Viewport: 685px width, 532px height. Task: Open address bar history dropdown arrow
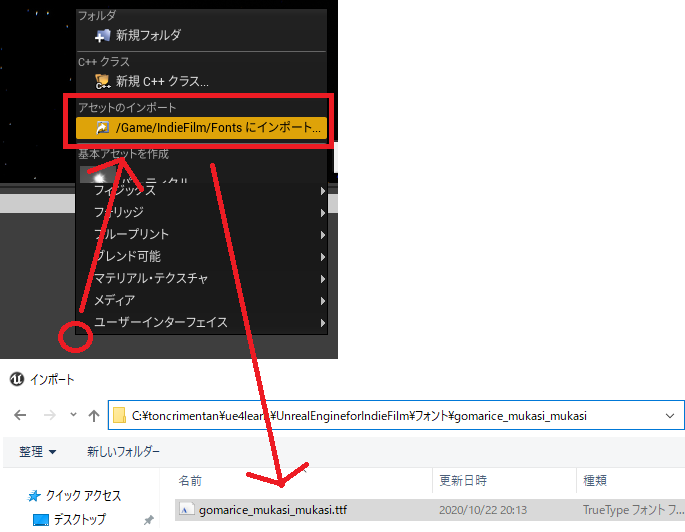pyautogui.click(x=670, y=416)
